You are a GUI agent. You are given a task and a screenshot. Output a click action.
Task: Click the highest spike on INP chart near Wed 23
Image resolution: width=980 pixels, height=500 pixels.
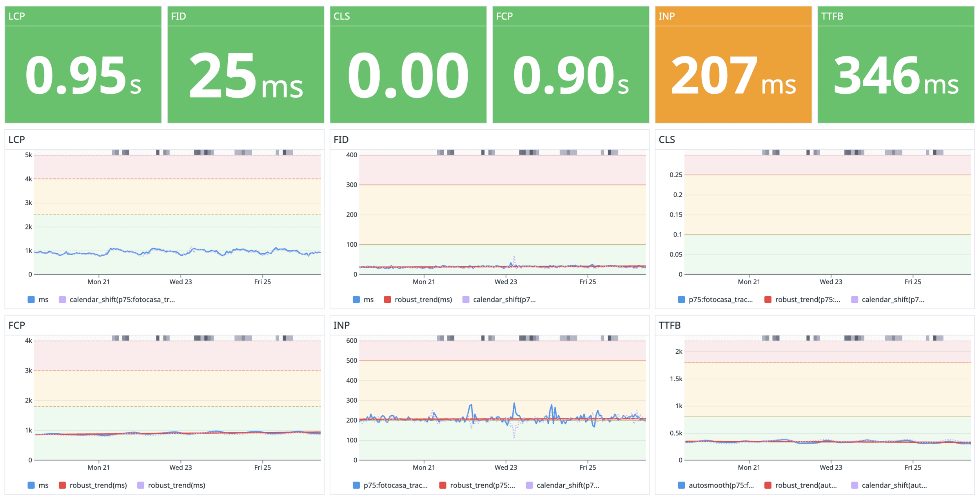[x=514, y=404]
